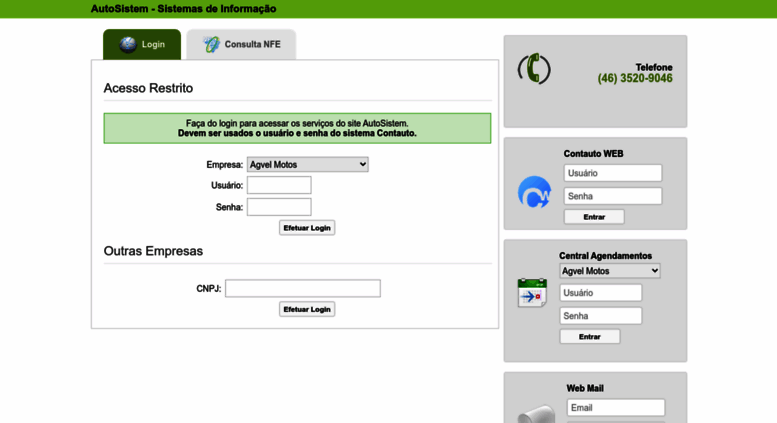The image size is (777, 423).
Task: Focus the Senha field in Acesso Restrito
Action: [279, 207]
